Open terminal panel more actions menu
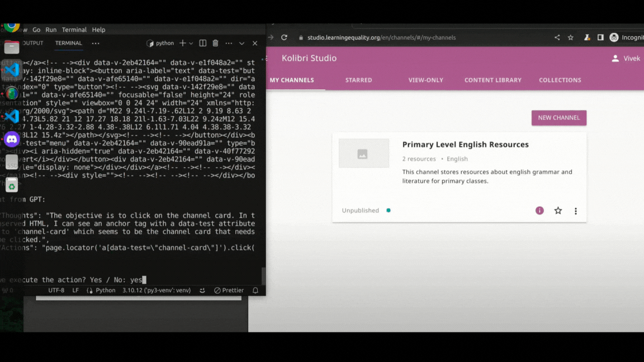 click(229, 43)
